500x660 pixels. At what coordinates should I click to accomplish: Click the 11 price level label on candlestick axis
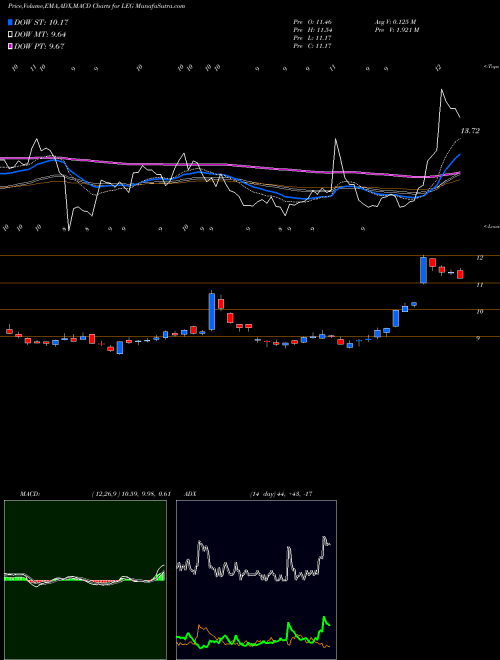coord(479,285)
